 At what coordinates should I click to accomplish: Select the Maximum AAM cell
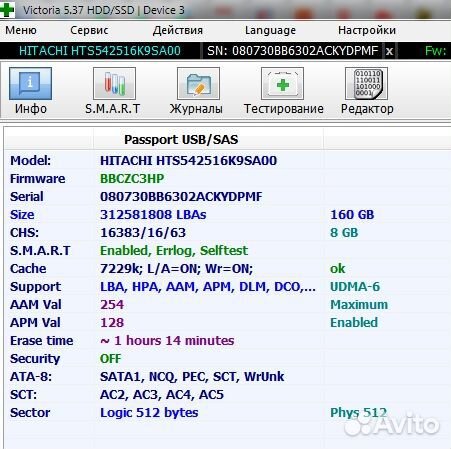[359, 305]
